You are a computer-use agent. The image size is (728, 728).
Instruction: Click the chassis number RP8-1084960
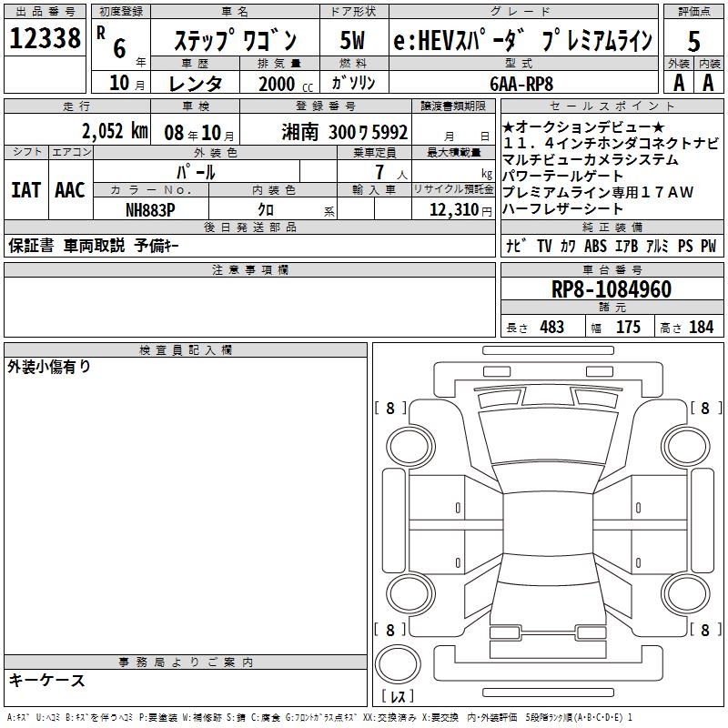tap(612, 288)
